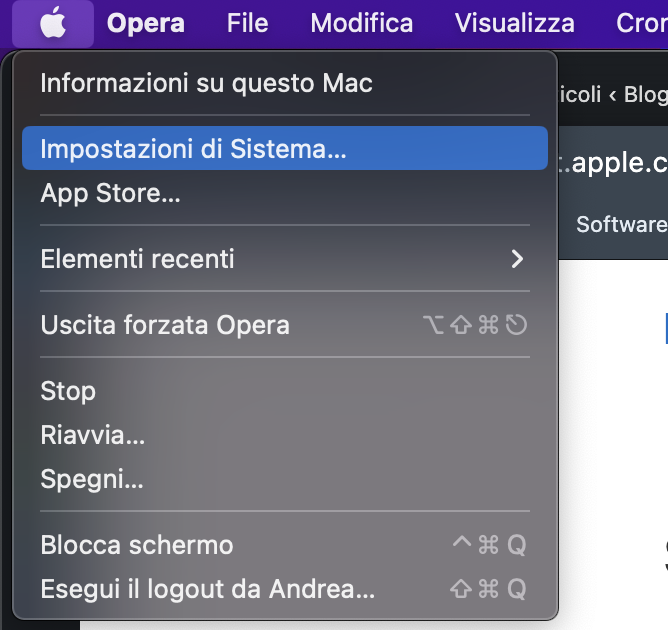
Task: Open the Modifica menu
Action: coord(362,23)
